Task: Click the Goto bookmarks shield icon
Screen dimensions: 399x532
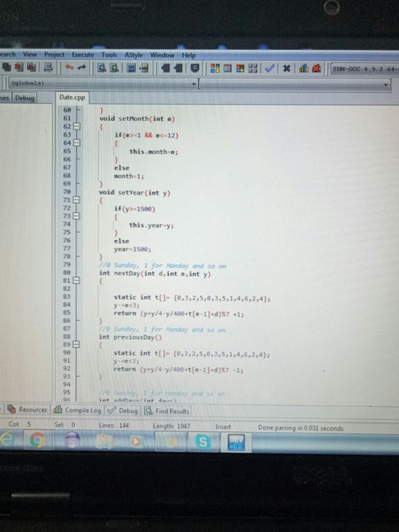Action: click(195, 68)
